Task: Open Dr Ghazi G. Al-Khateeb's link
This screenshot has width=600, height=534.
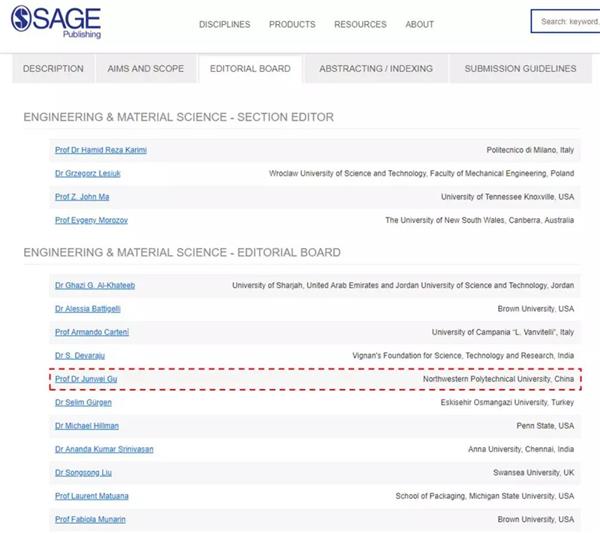Action: tap(95, 285)
